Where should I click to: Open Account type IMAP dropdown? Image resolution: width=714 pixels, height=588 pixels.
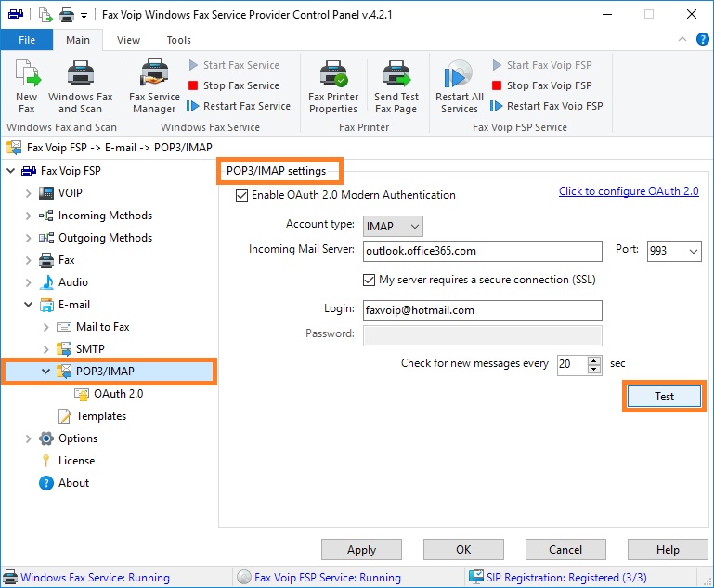click(x=393, y=227)
